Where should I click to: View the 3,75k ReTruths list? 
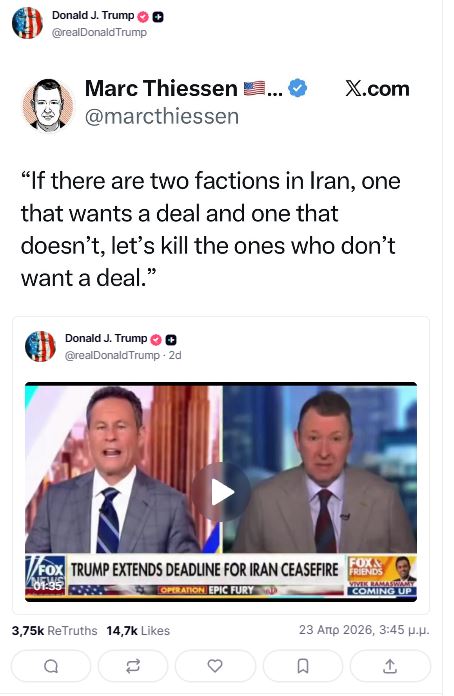point(54,630)
